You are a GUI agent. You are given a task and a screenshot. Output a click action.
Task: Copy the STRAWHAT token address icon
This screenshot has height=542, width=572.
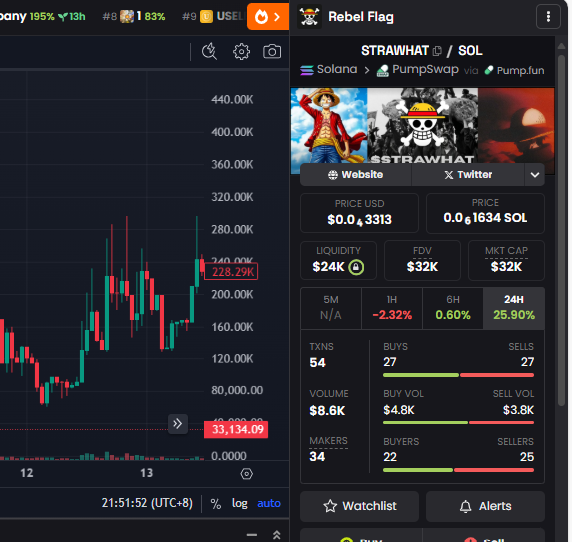(x=437, y=51)
